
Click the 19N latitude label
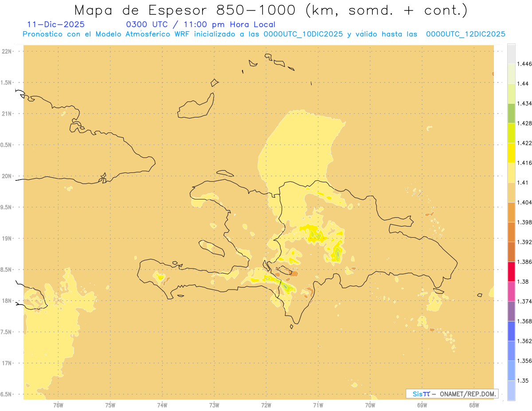(7, 238)
